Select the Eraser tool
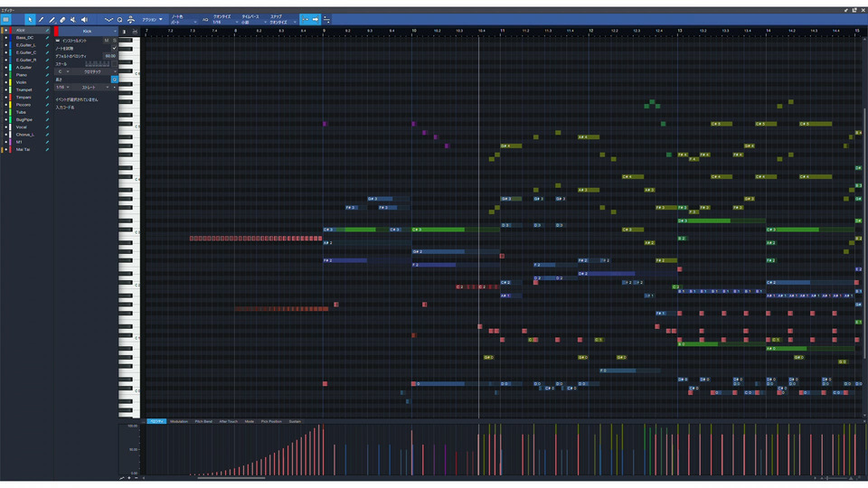 pos(62,19)
